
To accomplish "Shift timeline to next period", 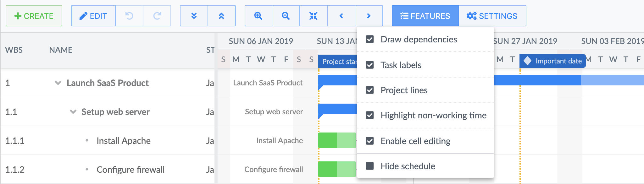I will coord(369,16).
